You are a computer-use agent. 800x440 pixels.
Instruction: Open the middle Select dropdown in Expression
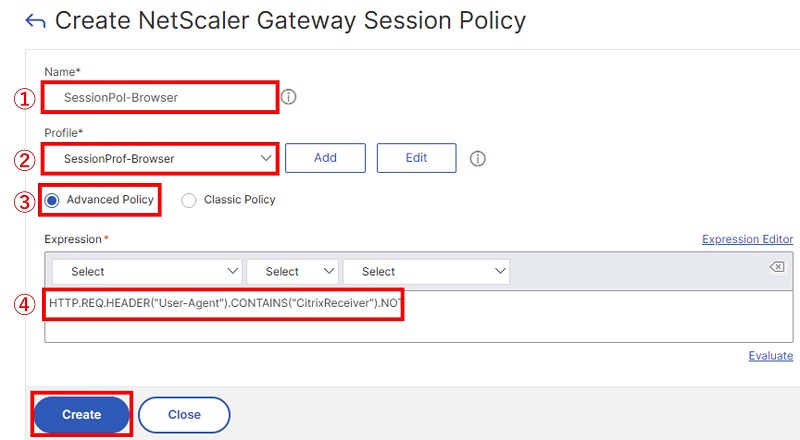[292, 272]
